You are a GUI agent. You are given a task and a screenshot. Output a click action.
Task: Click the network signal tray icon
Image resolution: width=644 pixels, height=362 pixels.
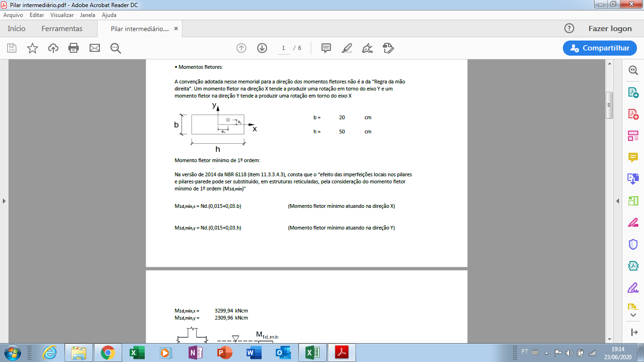(x=592, y=353)
